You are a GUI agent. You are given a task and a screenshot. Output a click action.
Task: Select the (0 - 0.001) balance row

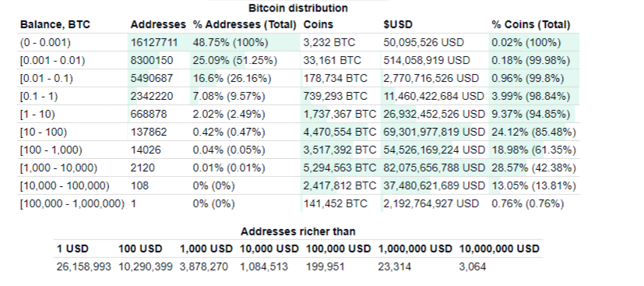(298, 42)
